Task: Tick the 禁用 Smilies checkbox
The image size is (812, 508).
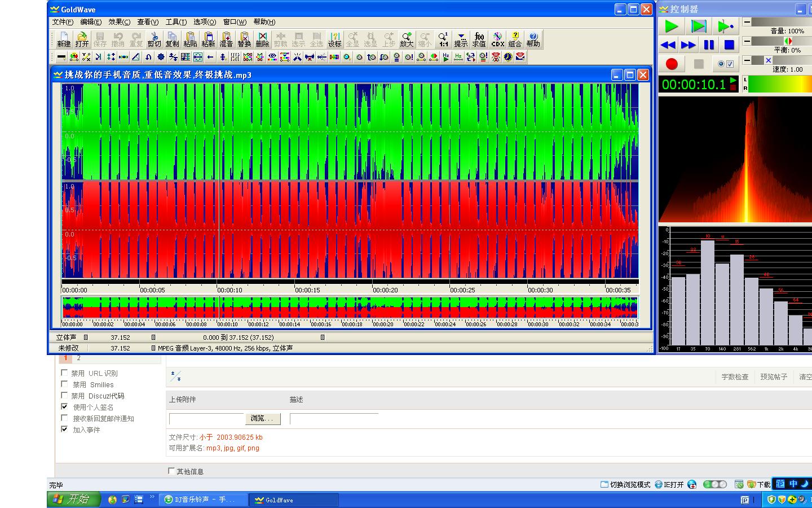Action: [64, 384]
